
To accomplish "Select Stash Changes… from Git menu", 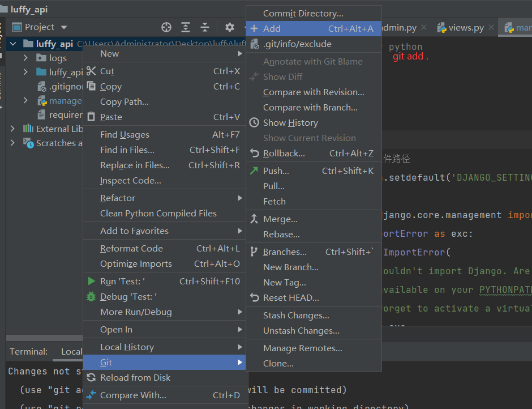I will (x=296, y=316).
